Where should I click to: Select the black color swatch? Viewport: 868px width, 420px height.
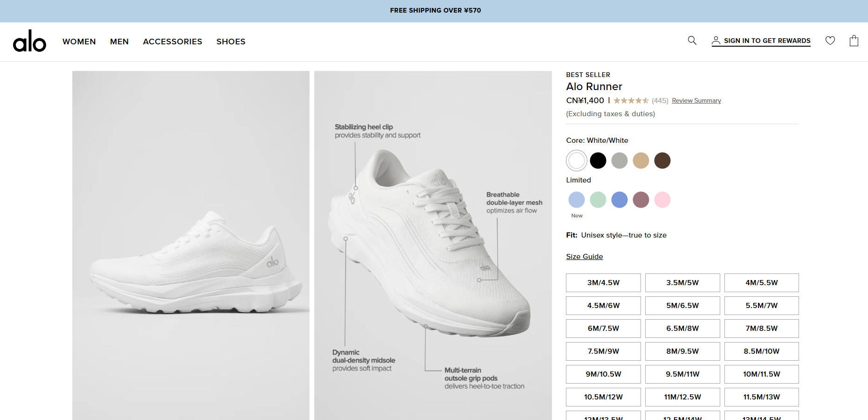(x=598, y=161)
